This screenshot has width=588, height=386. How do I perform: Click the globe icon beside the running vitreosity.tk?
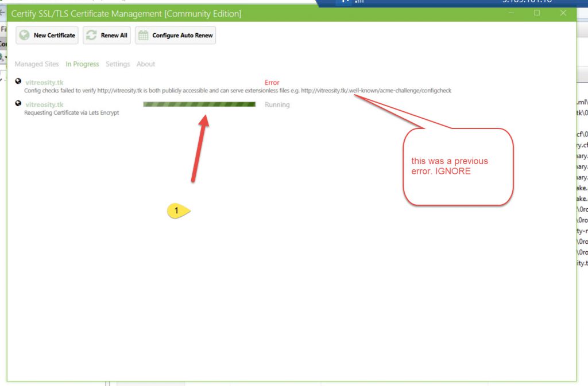pyautogui.click(x=18, y=104)
